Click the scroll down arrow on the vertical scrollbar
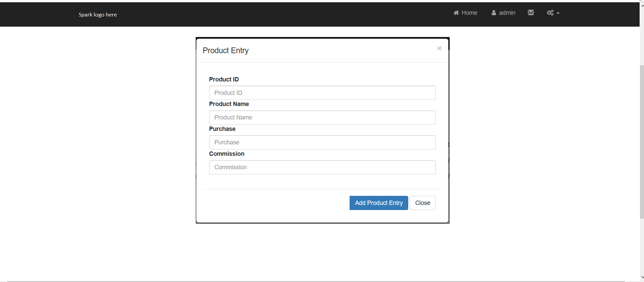Image resolution: width=644 pixels, height=282 pixels. pos(642,277)
